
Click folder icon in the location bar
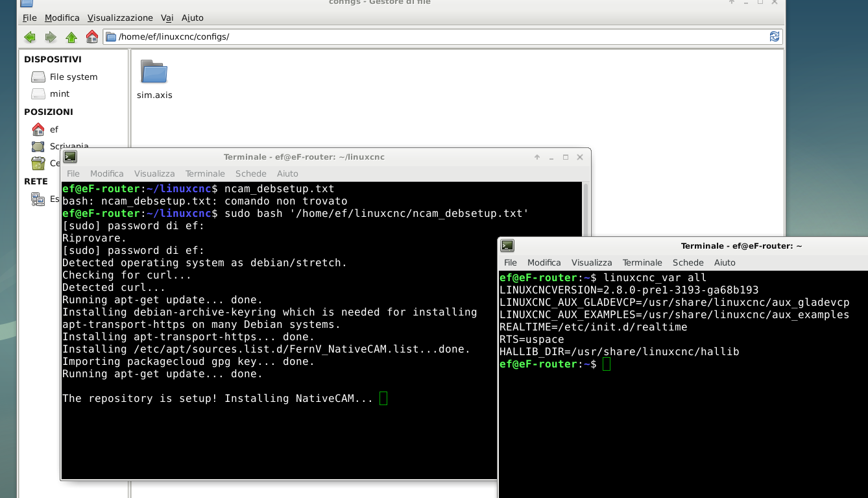110,37
